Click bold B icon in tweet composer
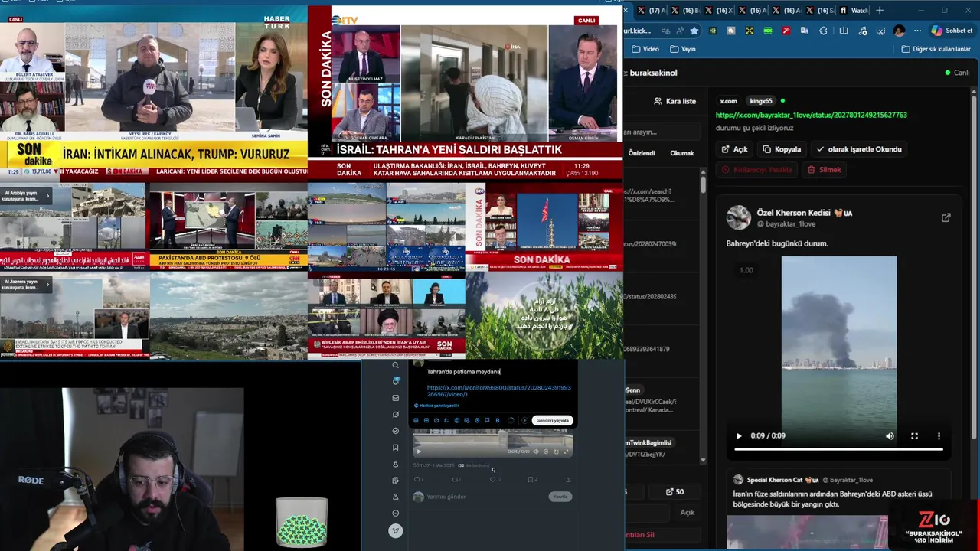 pos(498,420)
